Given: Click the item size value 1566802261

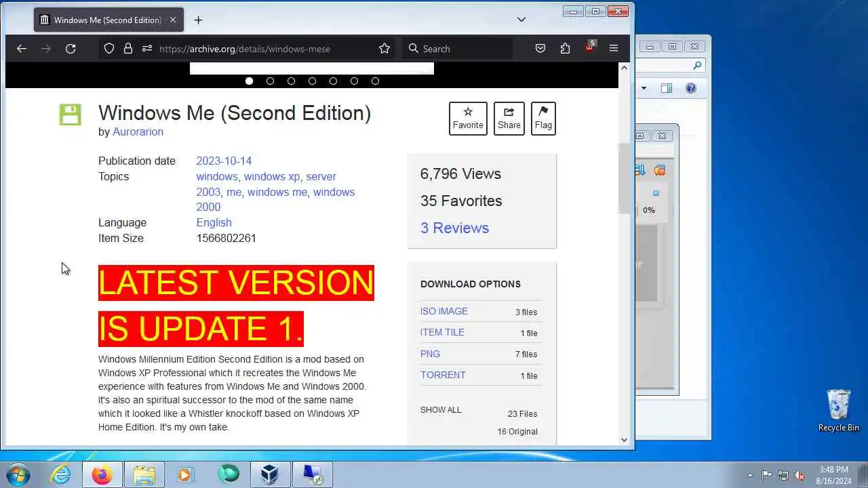Looking at the screenshot, I should [x=226, y=238].
